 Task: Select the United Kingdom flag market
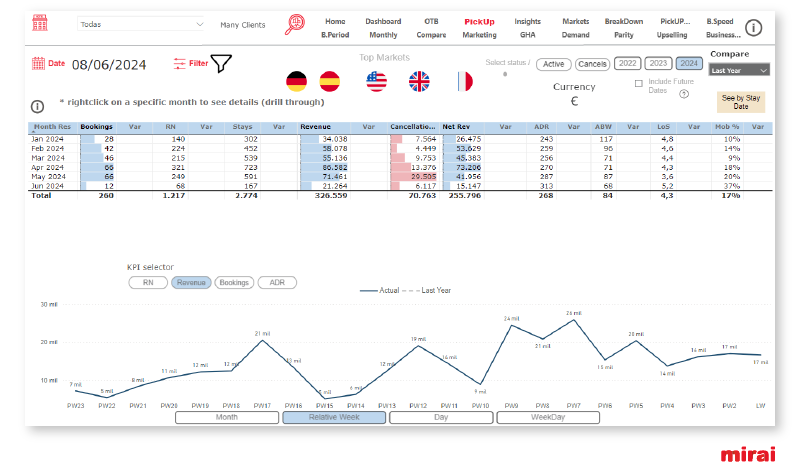[419, 81]
